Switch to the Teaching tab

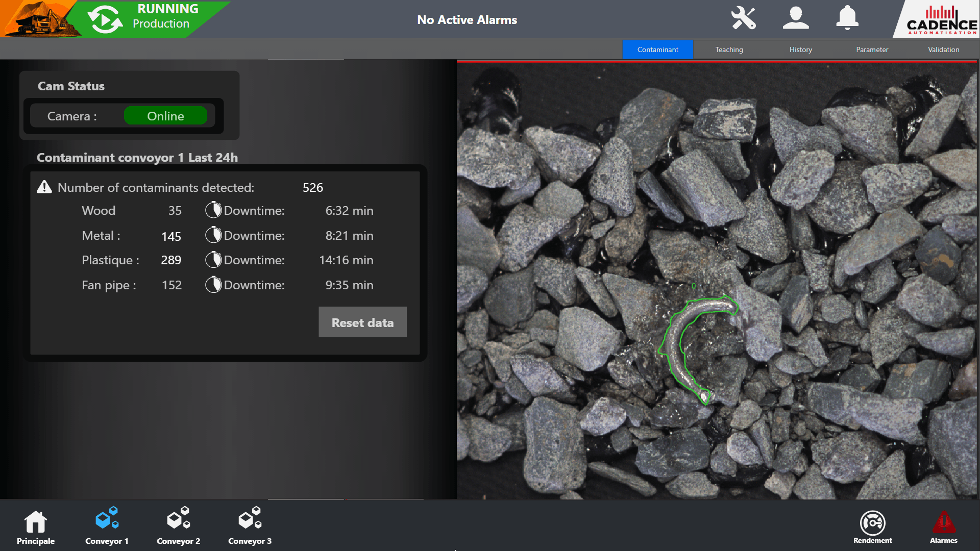[x=729, y=49]
